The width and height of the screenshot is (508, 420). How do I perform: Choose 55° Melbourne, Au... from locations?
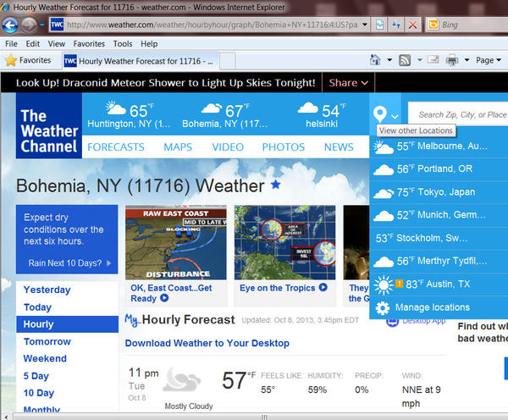tap(439, 146)
